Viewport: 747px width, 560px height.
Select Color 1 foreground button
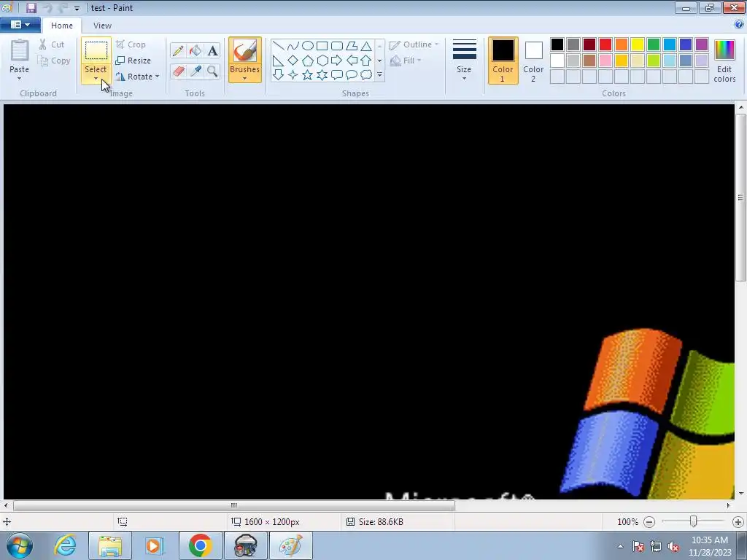click(503, 61)
